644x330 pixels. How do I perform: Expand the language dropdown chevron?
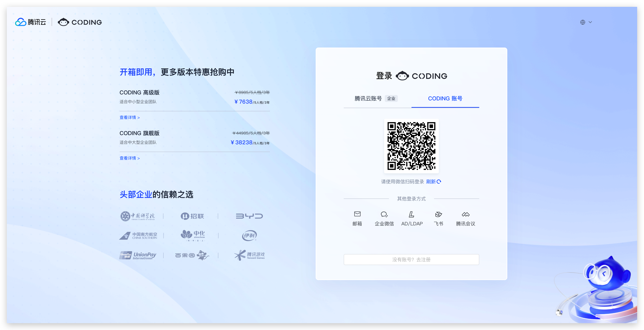pos(590,22)
